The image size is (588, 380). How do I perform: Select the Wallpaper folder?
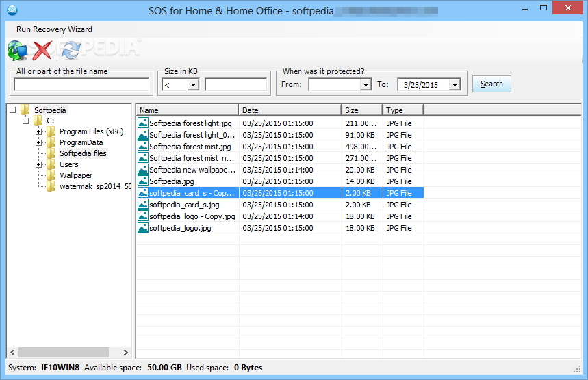coord(76,175)
